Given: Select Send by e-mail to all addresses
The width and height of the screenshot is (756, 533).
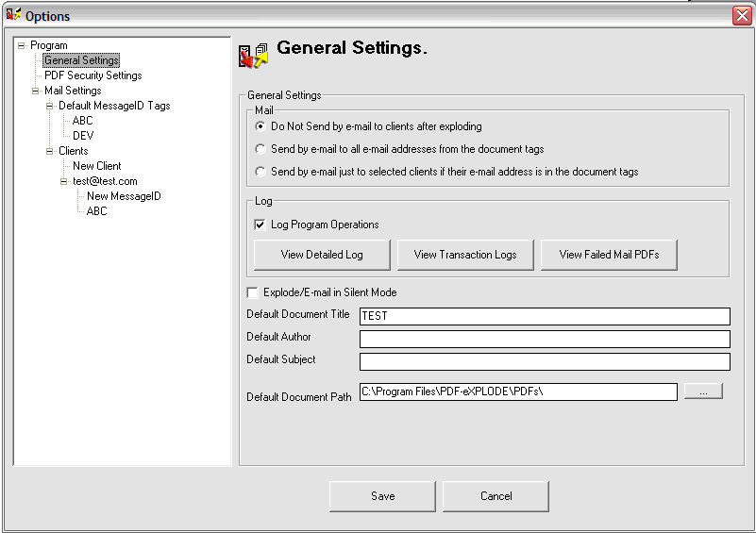Looking at the screenshot, I should tap(260, 149).
